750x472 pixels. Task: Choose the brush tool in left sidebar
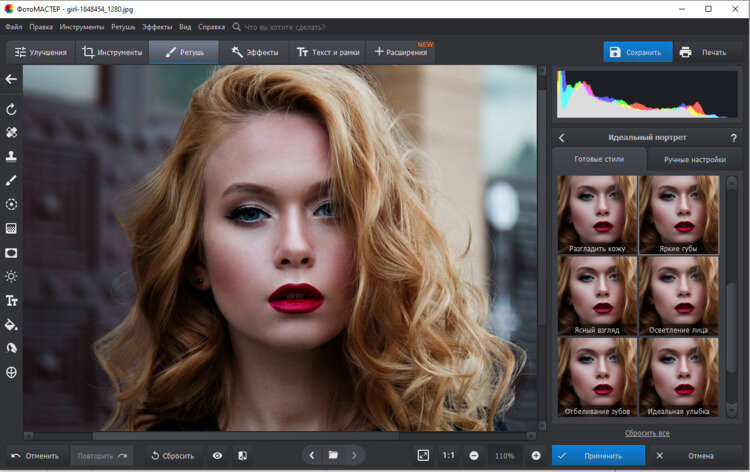tap(11, 180)
